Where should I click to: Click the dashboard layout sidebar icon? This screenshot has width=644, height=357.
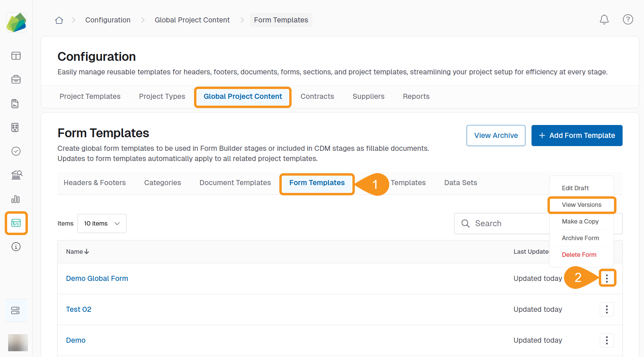click(16, 56)
